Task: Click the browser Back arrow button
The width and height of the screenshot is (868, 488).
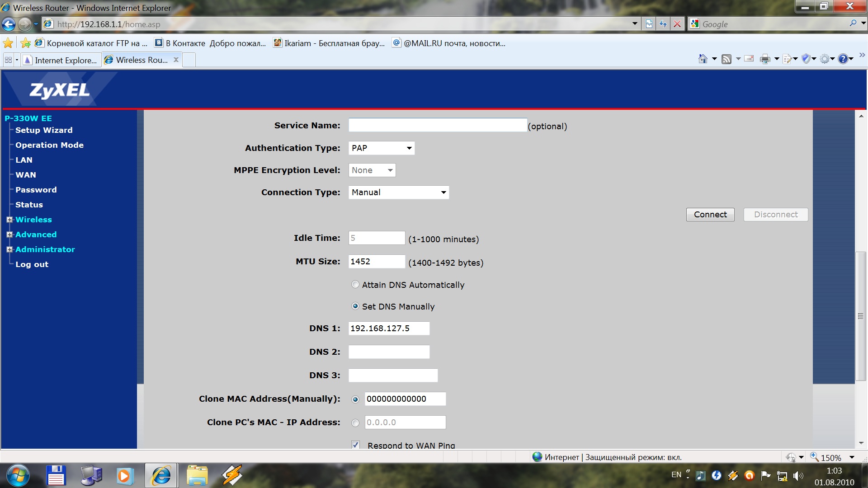Action: pyautogui.click(x=9, y=24)
